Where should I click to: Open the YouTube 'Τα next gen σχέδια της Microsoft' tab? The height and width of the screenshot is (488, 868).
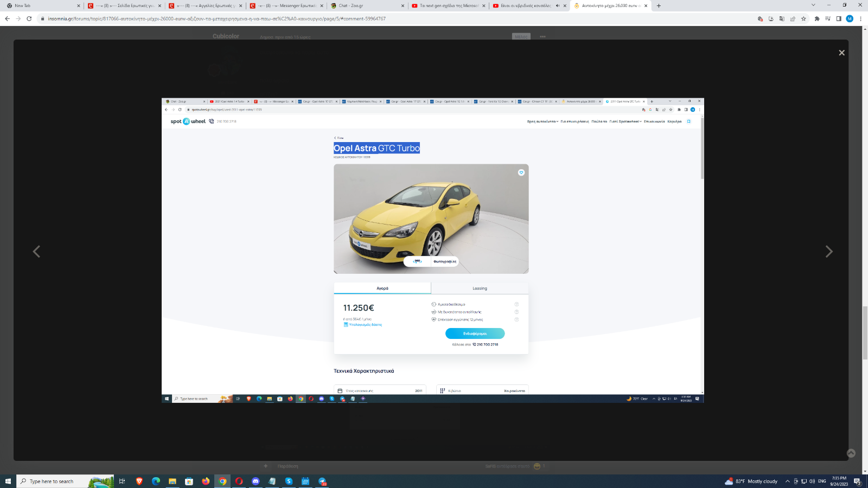[448, 5]
